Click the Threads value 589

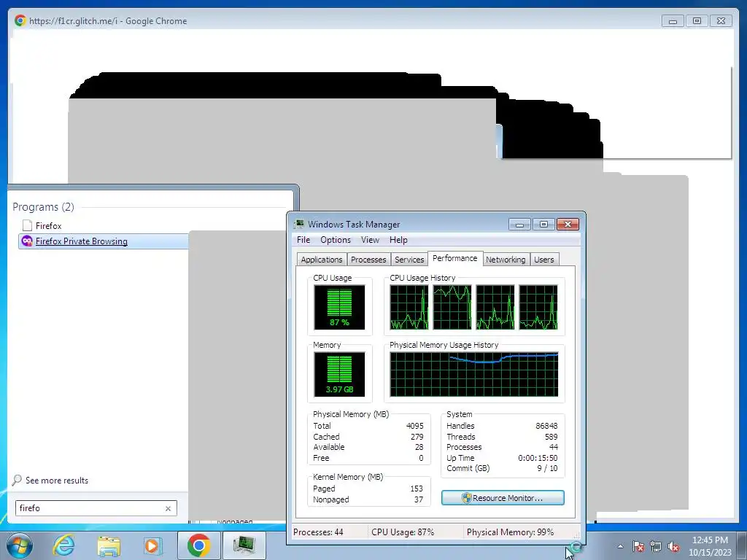551,437
